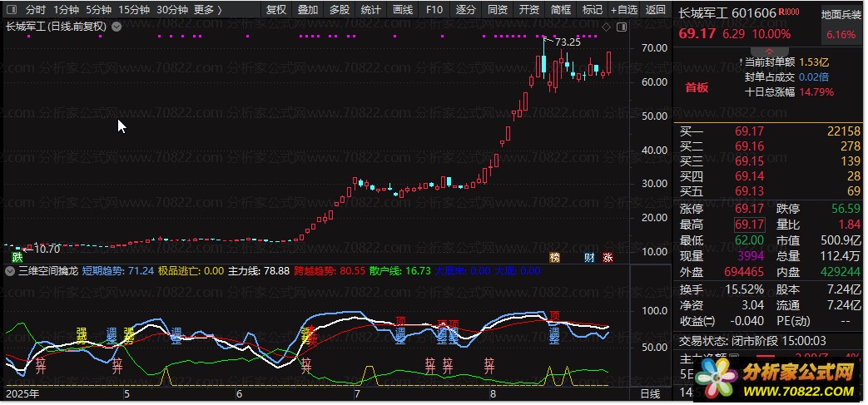Click 买三 bid price 69.15
Image resolution: width=868 pixels, height=405 pixels.
coord(750,161)
